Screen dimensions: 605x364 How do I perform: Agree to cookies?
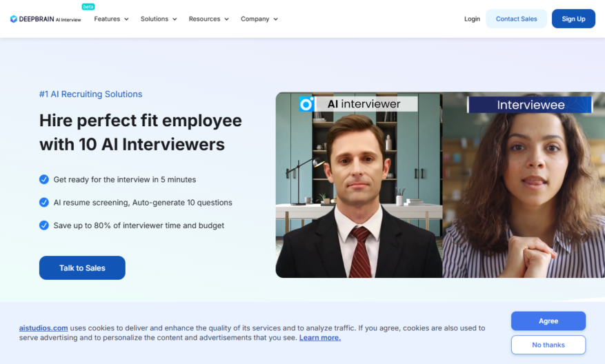click(548, 321)
